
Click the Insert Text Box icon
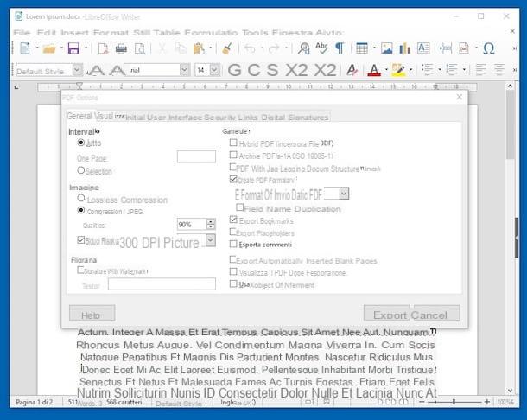click(423, 48)
